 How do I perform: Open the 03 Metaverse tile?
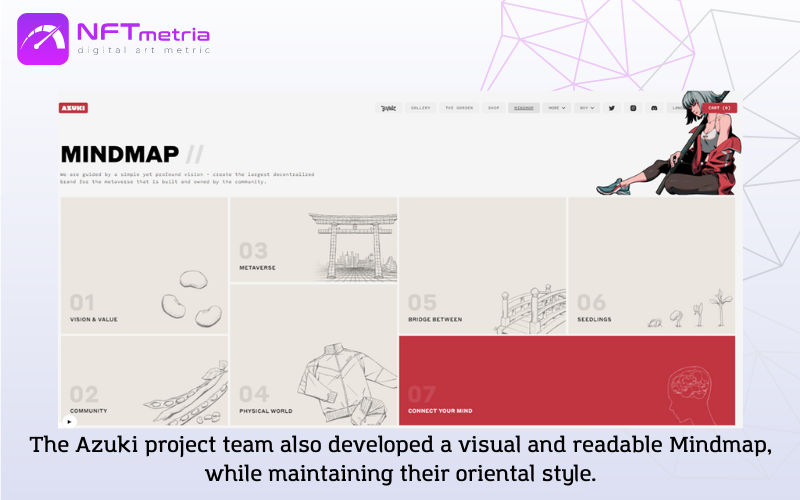pos(313,240)
